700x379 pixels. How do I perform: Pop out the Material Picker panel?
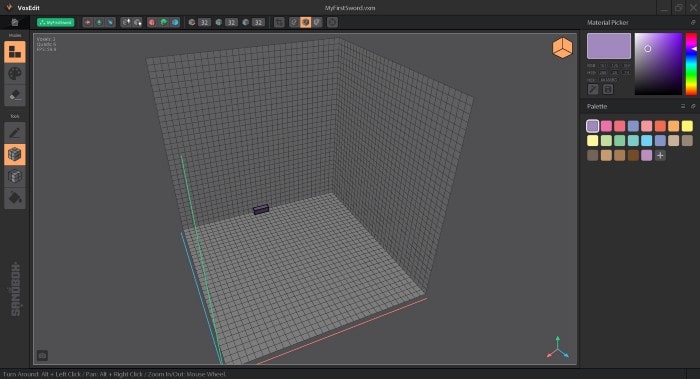click(693, 22)
